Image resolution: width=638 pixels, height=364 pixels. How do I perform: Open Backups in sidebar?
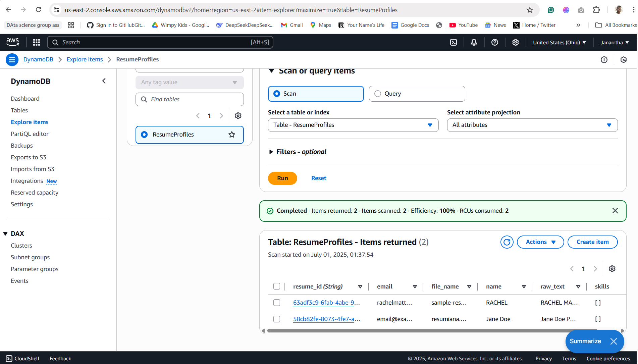pyautogui.click(x=22, y=146)
